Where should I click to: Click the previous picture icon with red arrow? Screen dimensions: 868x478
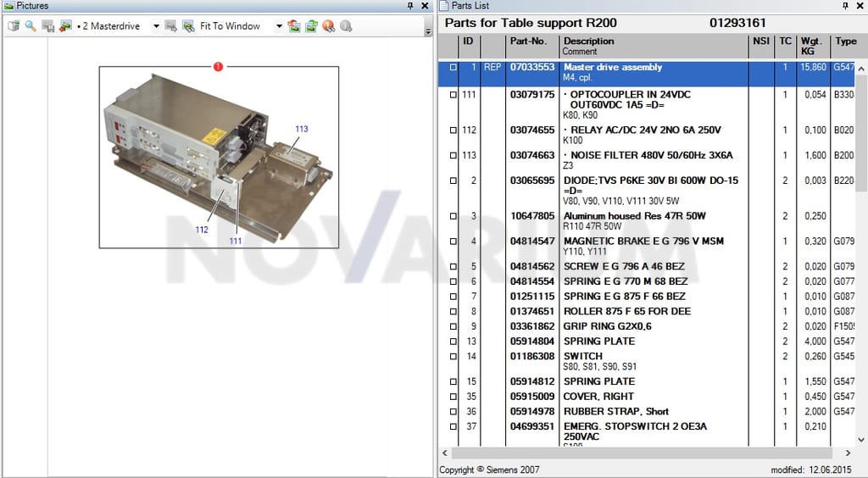click(65, 26)
